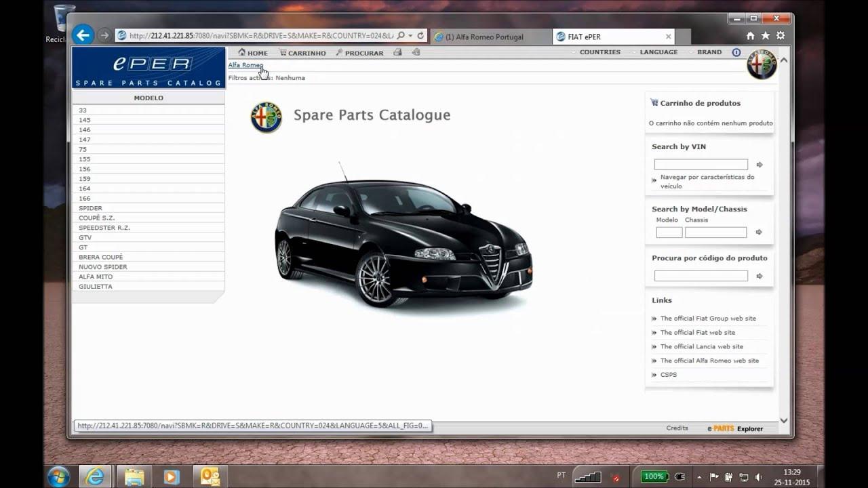Select model 75

[x=149, y=149]
